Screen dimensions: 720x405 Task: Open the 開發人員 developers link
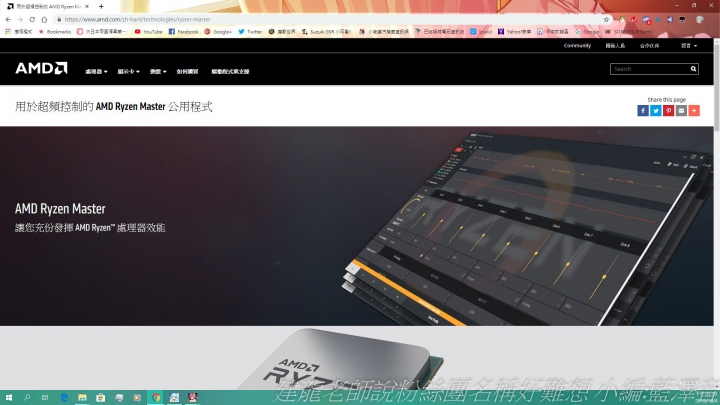coord(615,45)
